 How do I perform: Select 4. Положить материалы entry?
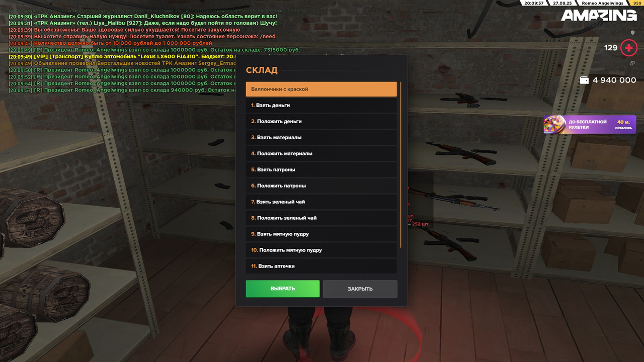click(x=321, y=153)
